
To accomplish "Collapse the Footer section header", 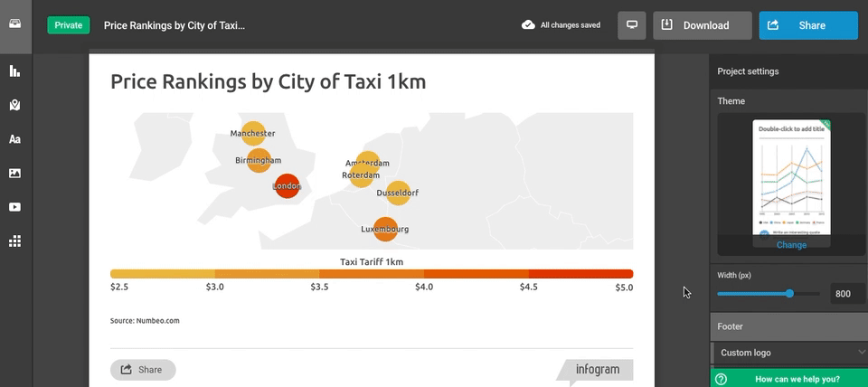I will pos(788,326).
